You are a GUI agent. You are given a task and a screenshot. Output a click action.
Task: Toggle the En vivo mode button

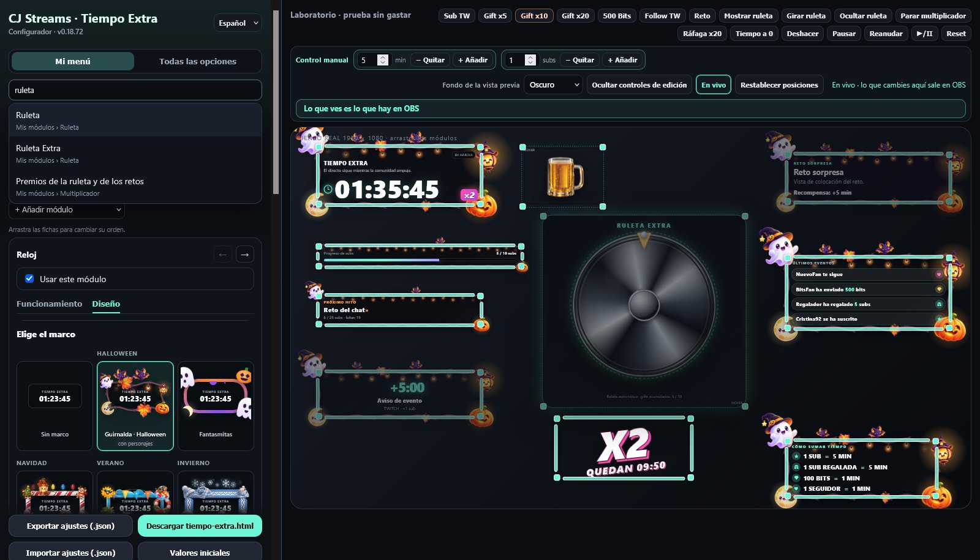tap(714, 85)
